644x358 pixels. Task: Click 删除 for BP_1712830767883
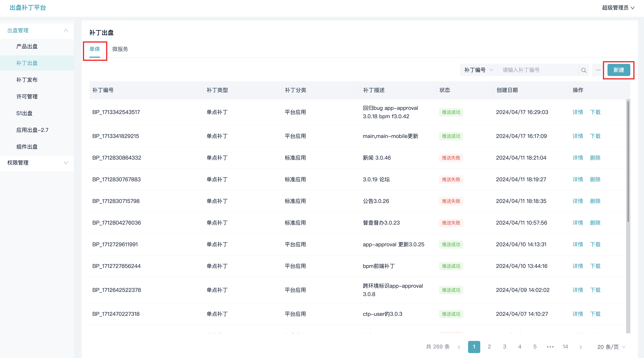pyautogui.click(x=595, y=179)
